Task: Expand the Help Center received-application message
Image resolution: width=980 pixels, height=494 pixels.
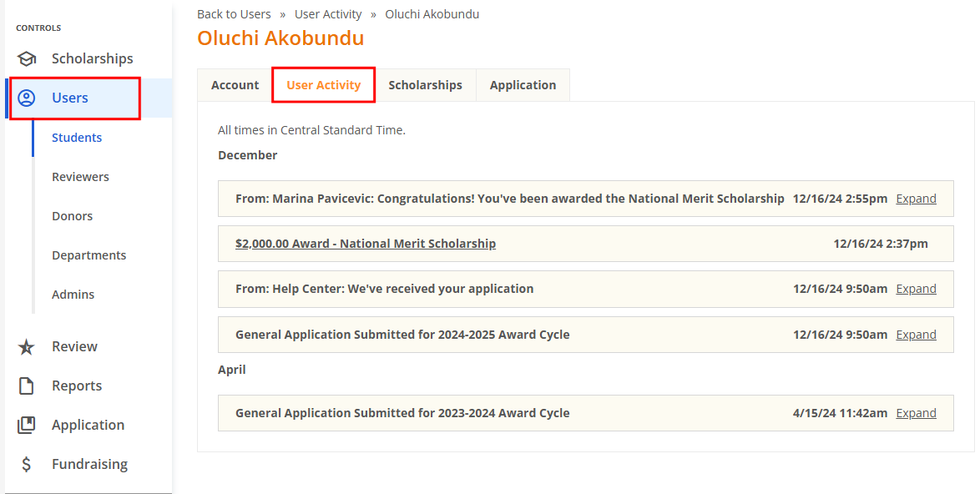Action: tap(916, 288)
